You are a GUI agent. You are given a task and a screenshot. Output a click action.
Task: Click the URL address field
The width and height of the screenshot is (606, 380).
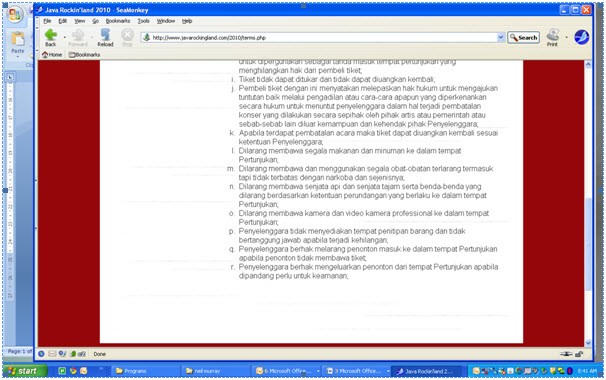(x=320, y=37)
